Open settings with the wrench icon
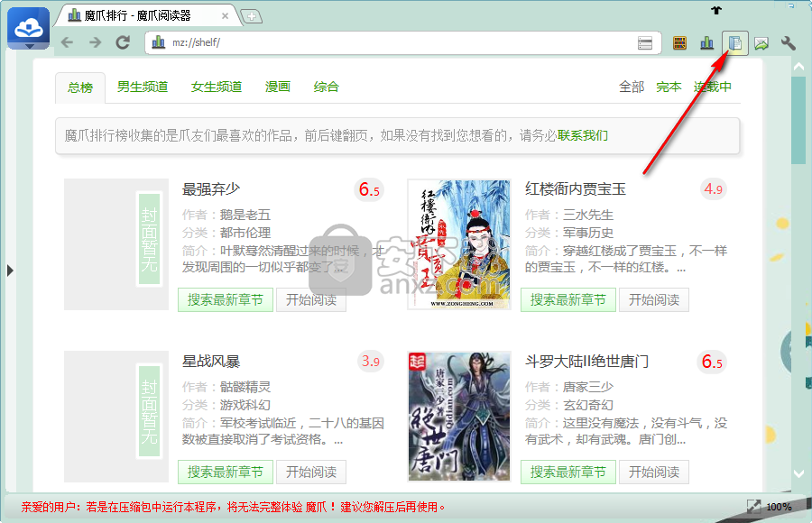The width and height of the screenshot is (812, 523). tap(789, 43)
